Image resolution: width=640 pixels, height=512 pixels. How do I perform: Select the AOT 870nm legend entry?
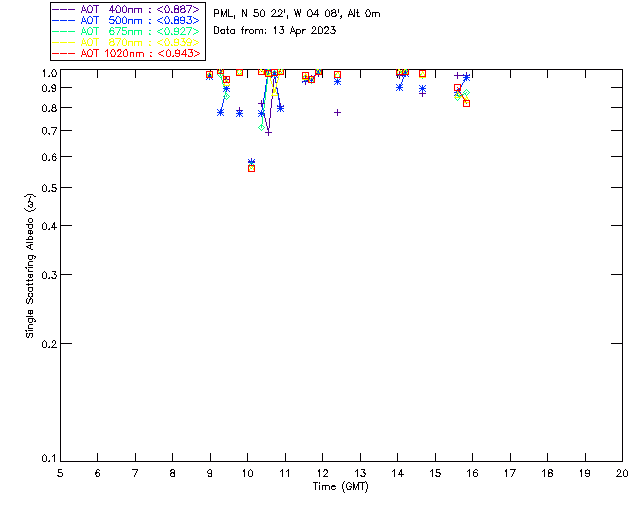(126, 42)
